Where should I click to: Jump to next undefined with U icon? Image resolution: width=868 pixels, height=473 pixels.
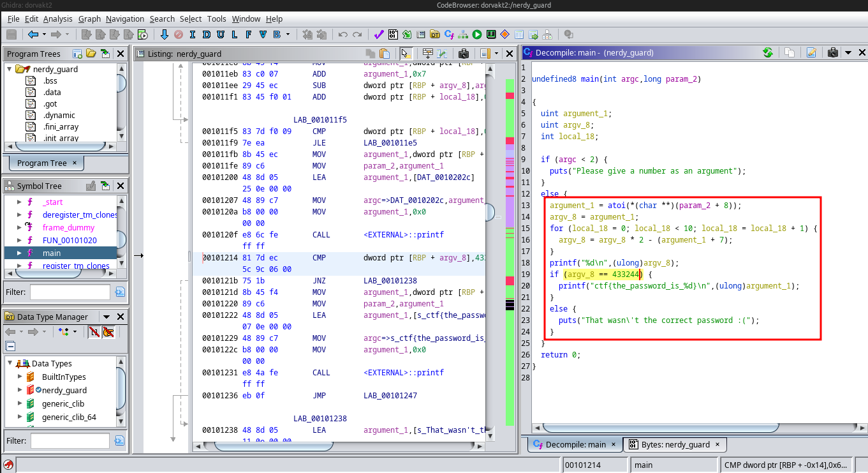pyautogui.click(x=221, y=34)
